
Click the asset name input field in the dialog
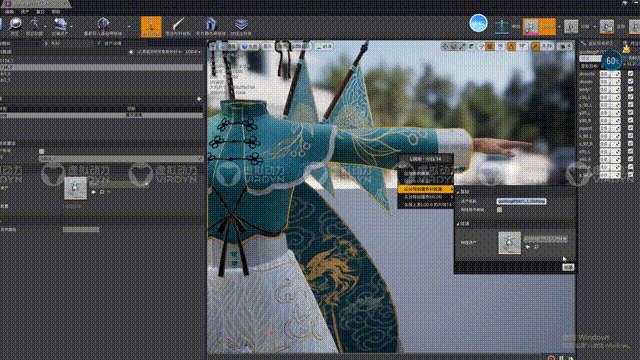click(x=521, y=201)
